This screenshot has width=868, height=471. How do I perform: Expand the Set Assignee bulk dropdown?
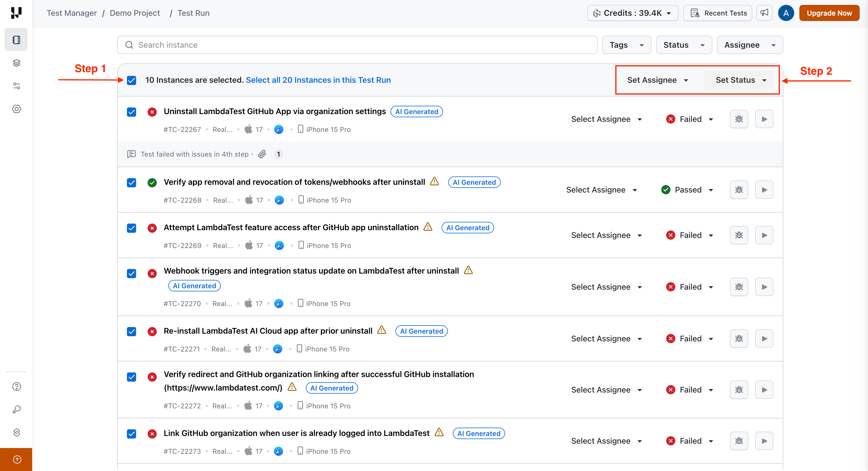click(x=657, y=80)
